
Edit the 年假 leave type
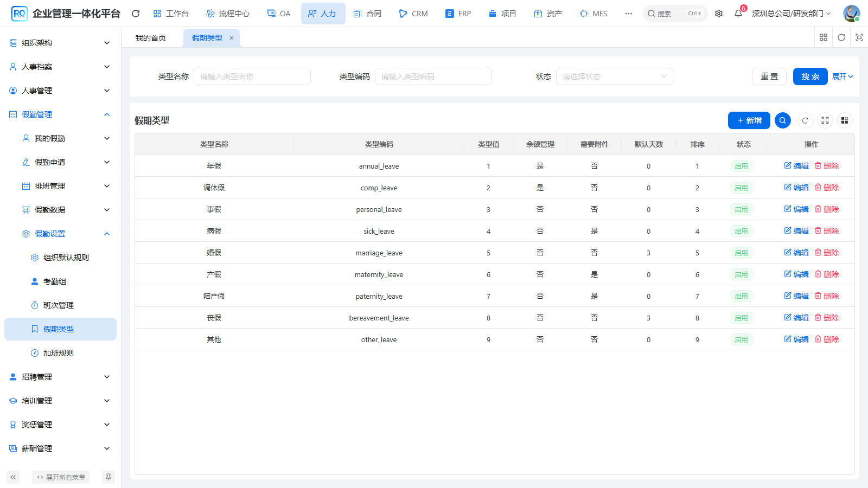tap(796, 166)
